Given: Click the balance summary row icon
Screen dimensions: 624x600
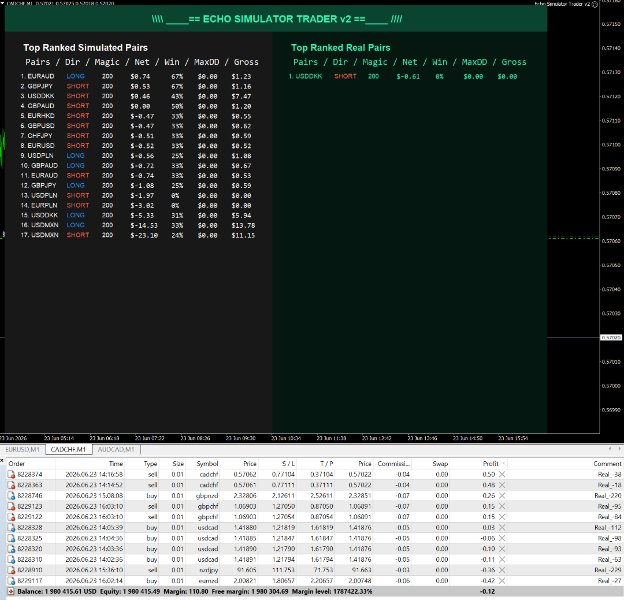Looking at the screenshot, I should [11, 592].
